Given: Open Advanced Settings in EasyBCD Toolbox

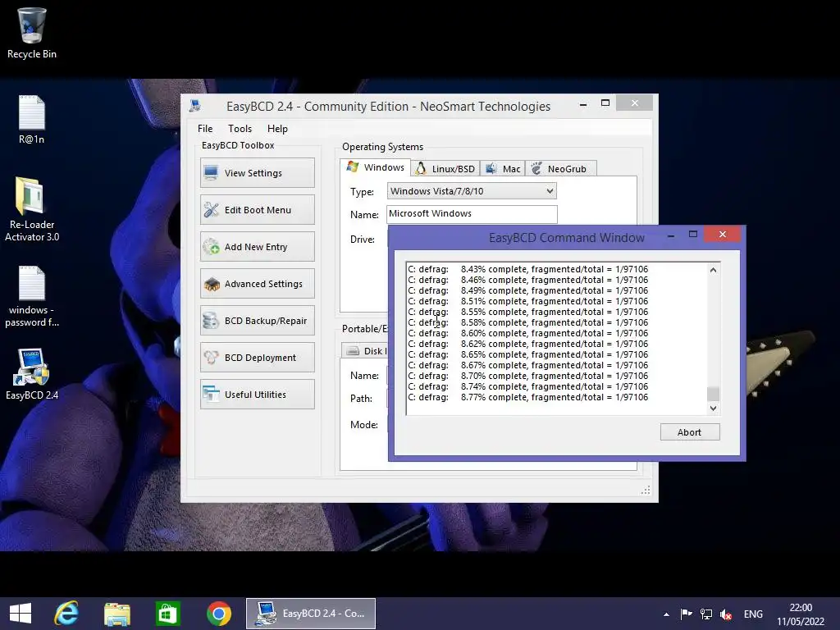Looking at the screenshot, I should (257, 284).
